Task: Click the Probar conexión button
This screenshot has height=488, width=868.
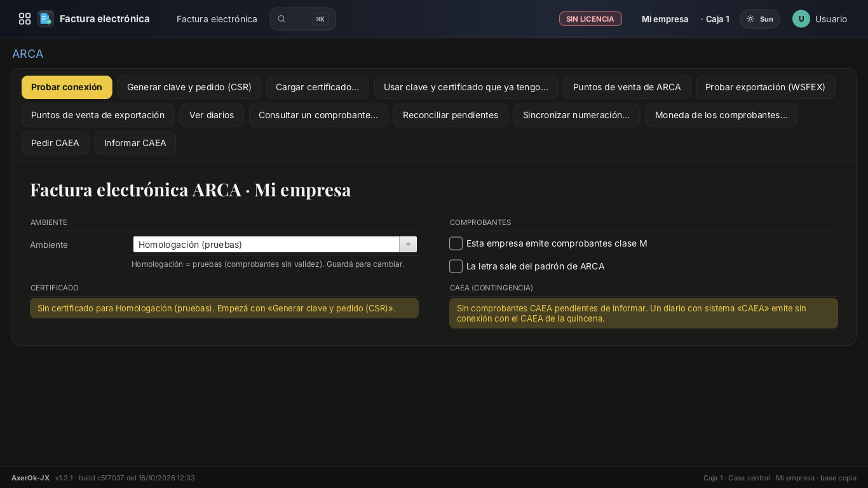Action: [x=67, y=87]
